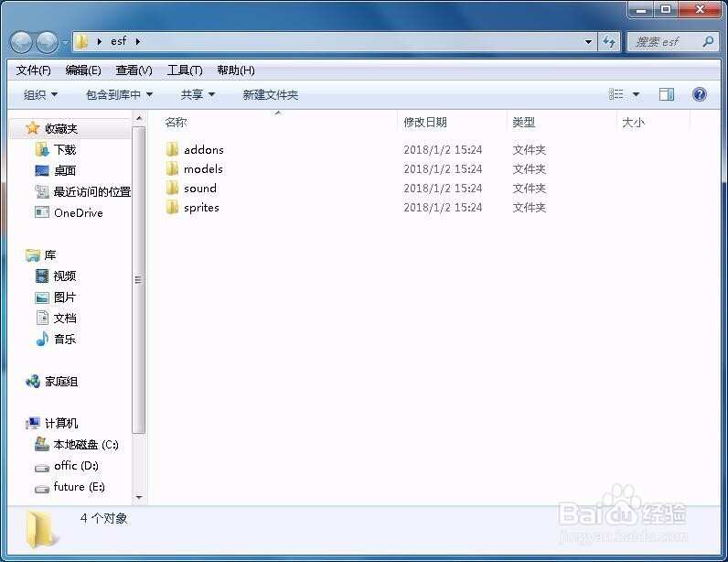This screenshot has height=562, width=728.
Task: Open the 包含到库中 dropdown
Action: (119, 95)
